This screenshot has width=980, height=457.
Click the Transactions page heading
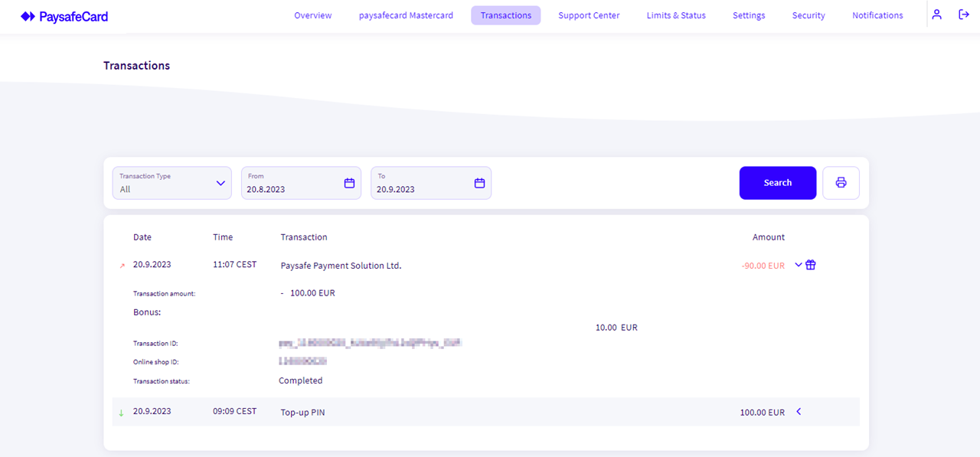(137, 66)
